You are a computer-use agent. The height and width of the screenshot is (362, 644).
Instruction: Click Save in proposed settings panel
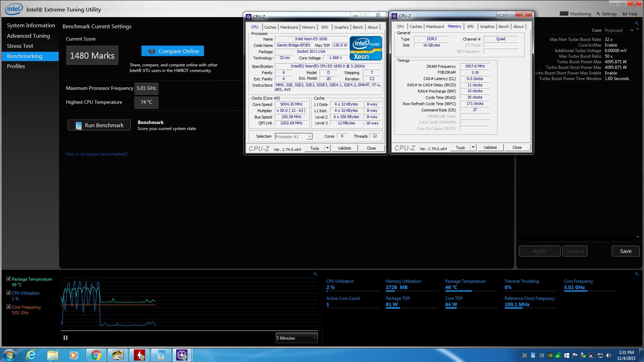point(625,251)
